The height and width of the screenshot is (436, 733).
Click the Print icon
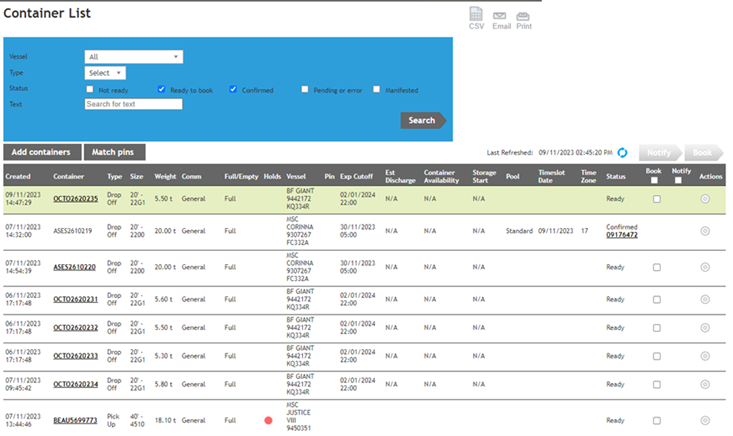point(524,21)
